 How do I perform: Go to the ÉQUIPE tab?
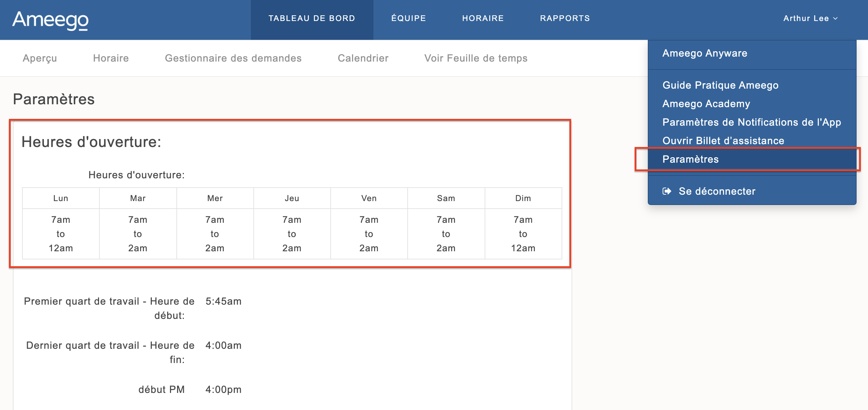pyautogui.click(x=408, y=19)
